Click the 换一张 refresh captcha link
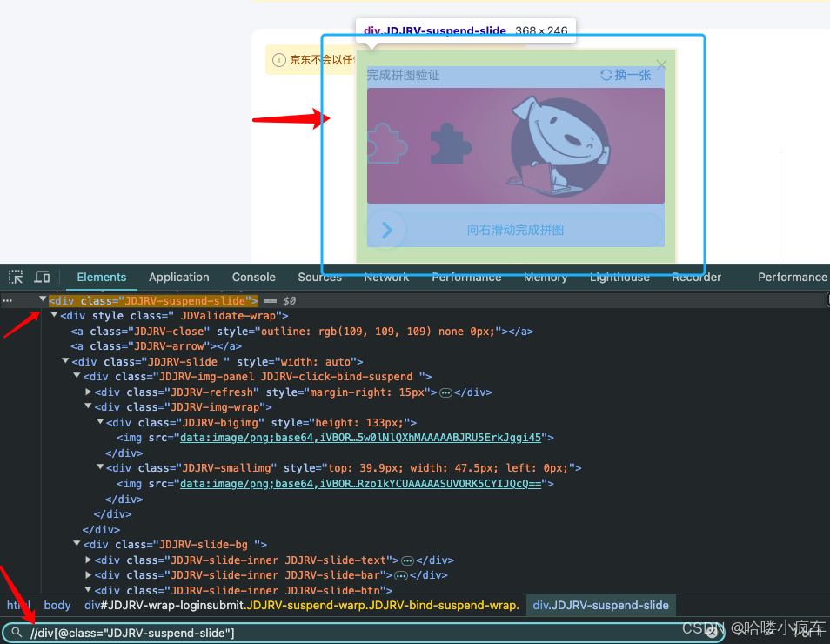830x644 pixels. [626, 75]
